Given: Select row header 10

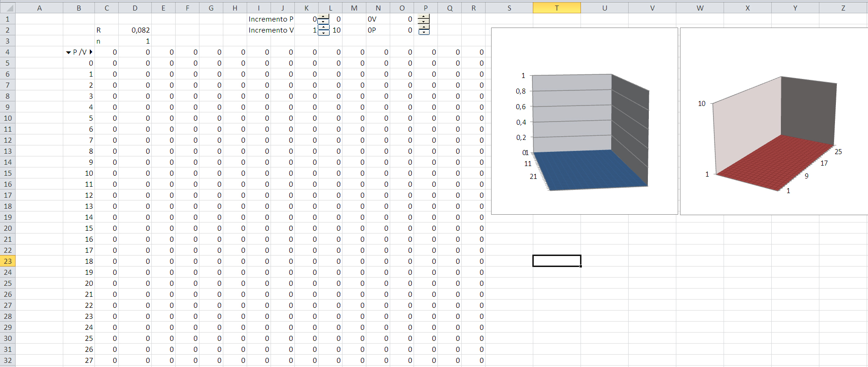Looking at the screenshot, I should pos(8,118).
